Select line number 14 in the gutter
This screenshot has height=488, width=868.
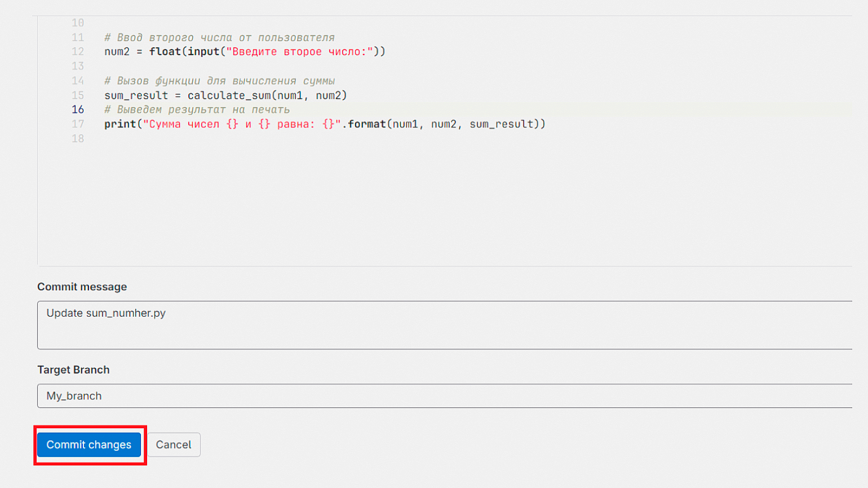tap(78, 81)
